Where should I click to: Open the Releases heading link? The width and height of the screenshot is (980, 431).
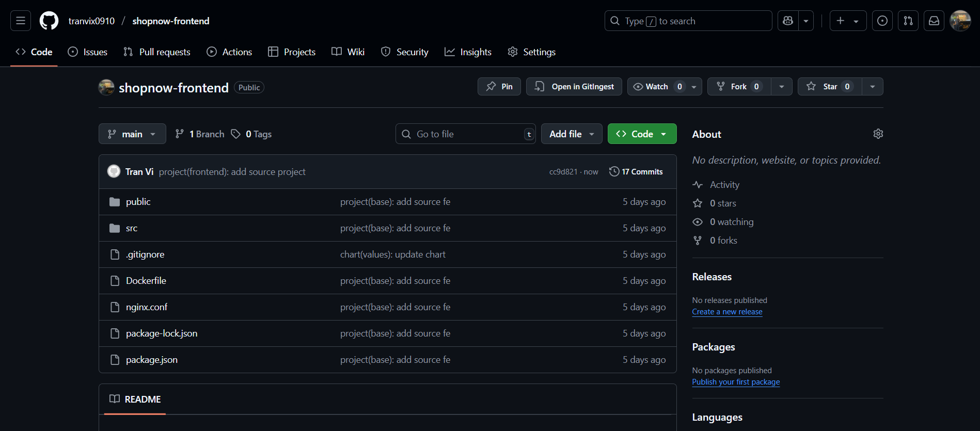[x=712, y=277]
